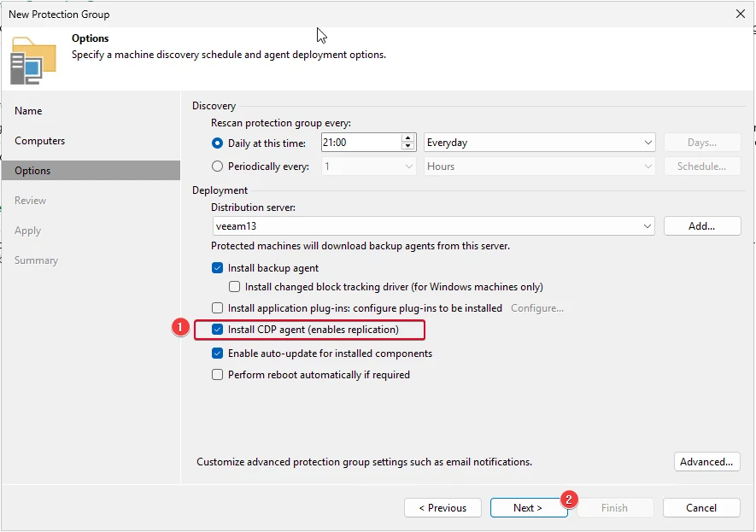Open Advanced... protection group settings
The height and width of the screenshot is (532, 756).
point(706,462)
